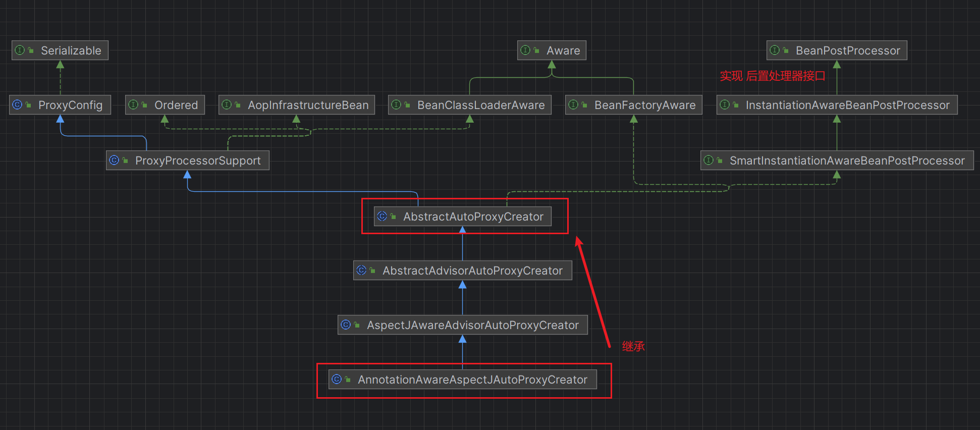Click the interface icon beside AopInfrastructureBean
The image size is (980, 430).
[227, 104]
